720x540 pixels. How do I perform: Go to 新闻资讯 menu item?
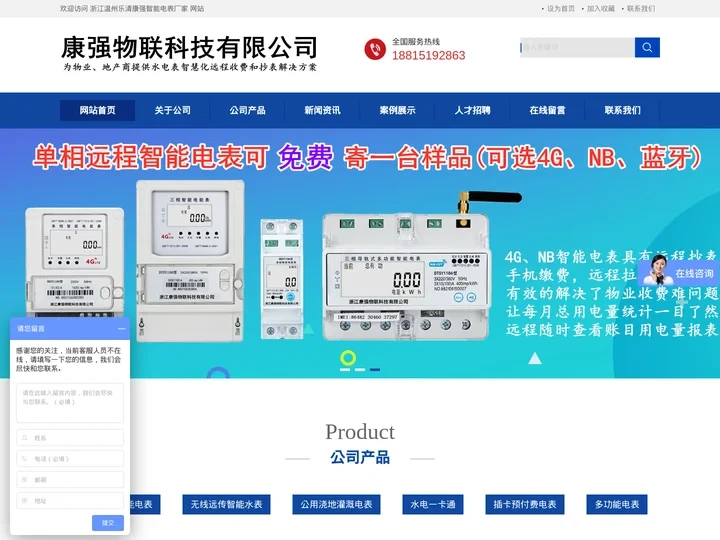[322, 110]
